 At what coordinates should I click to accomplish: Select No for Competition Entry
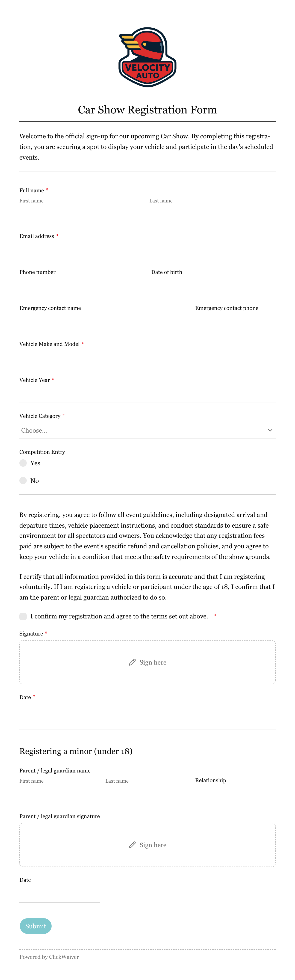click(x=23, y=481)
